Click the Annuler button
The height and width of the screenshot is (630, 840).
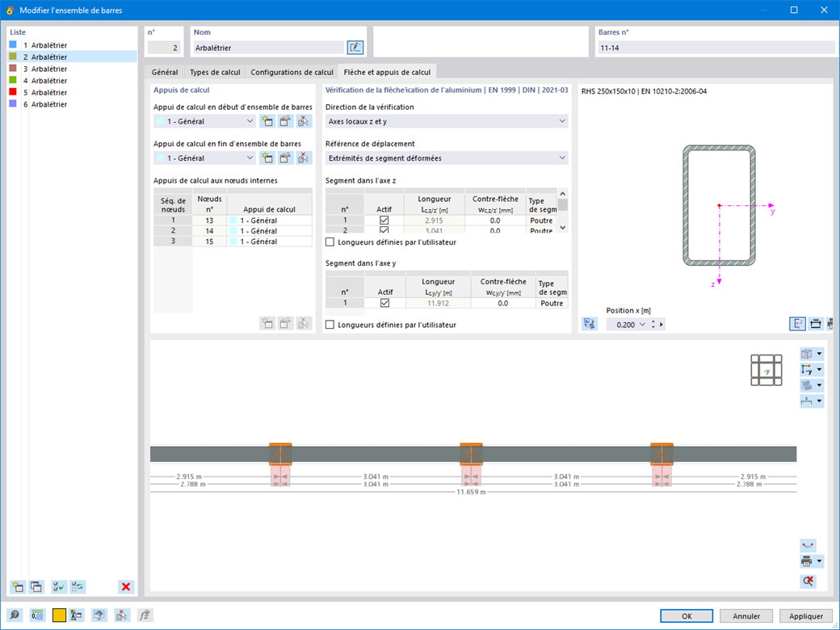coord(747,616)
